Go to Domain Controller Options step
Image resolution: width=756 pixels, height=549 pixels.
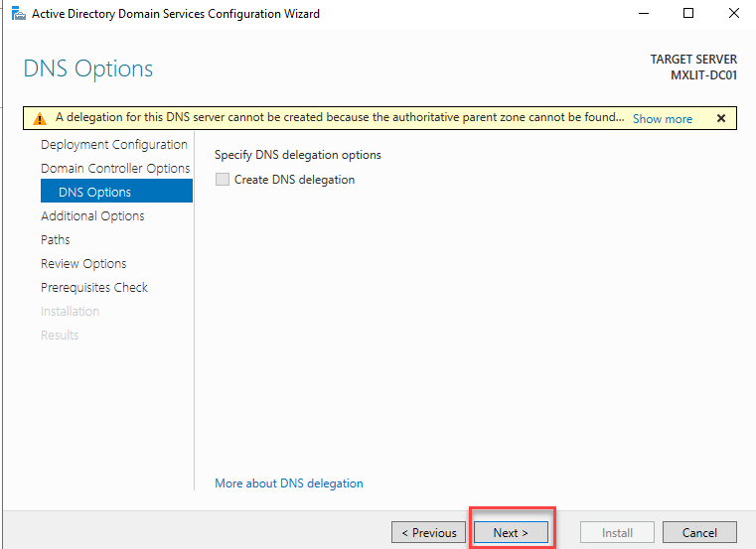114,169
